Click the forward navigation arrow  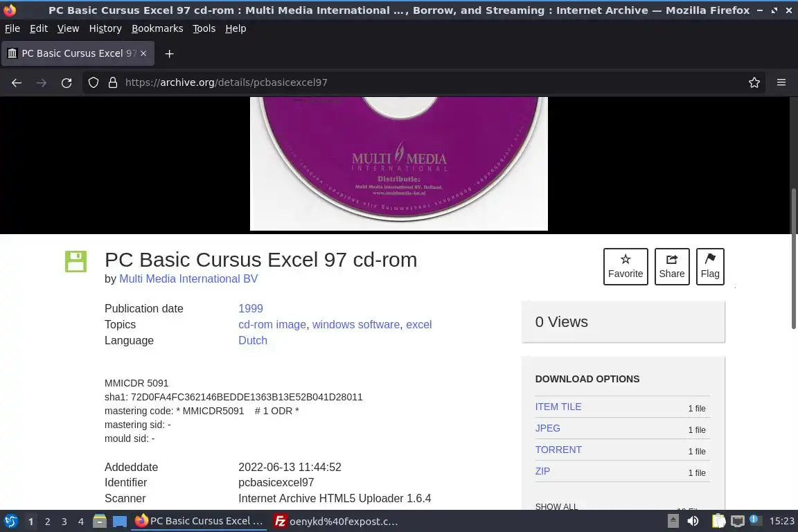coord(42,82)
